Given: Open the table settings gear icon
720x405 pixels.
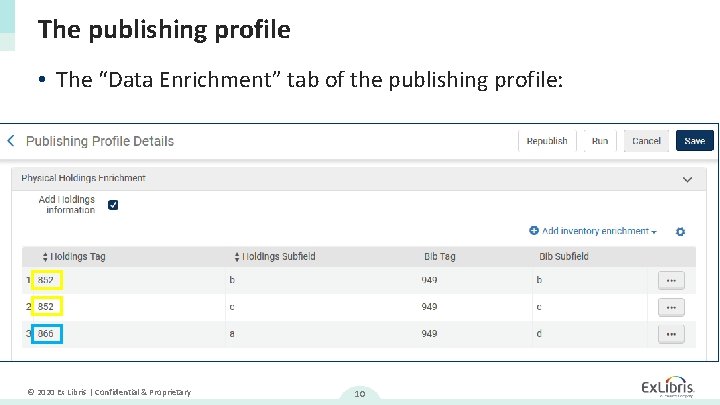Looking at the screenshot, I should 681,231.
